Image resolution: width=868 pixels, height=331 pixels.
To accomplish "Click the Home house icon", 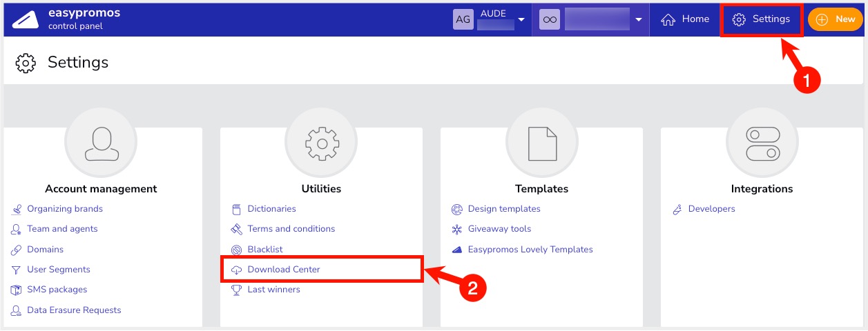I will click(x=668, y=19).
